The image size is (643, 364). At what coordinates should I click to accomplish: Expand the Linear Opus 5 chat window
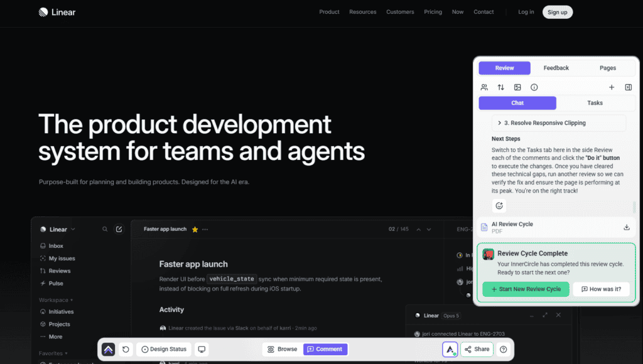(x=545, y=315)
